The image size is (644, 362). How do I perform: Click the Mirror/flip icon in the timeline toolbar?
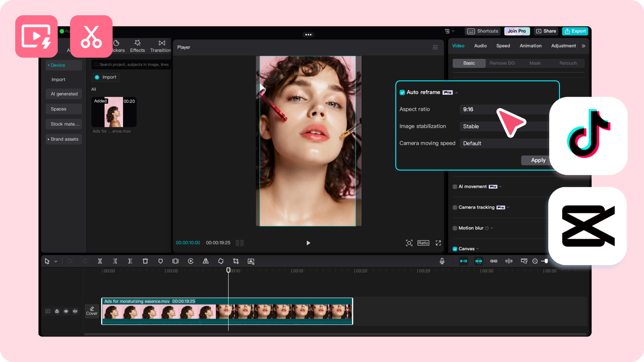(x=206, y=261)
